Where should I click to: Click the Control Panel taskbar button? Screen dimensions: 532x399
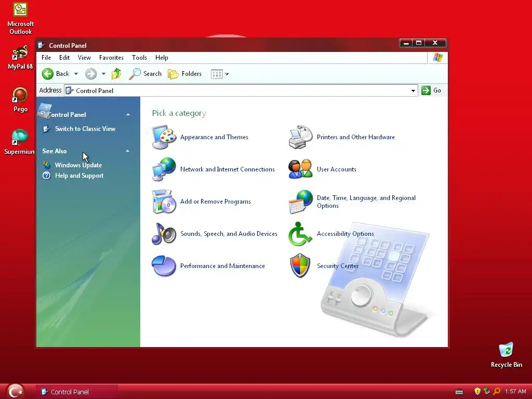click(x=77, y=392)
